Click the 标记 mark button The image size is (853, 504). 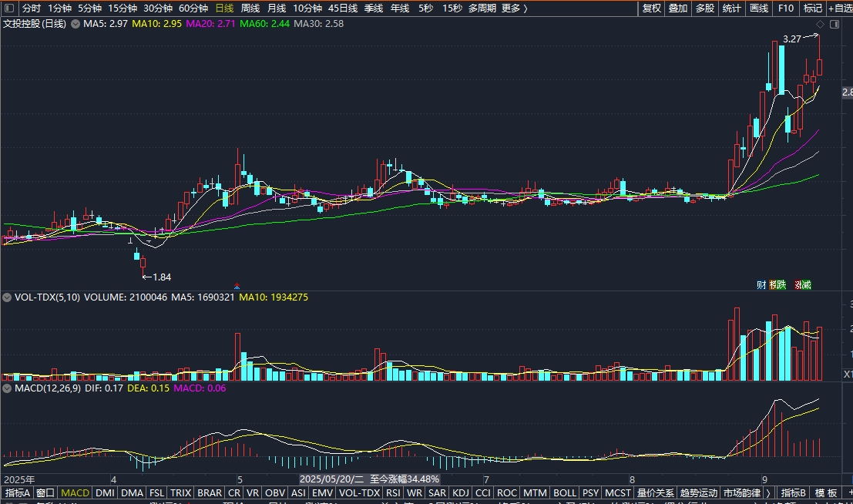click(813, 8)
